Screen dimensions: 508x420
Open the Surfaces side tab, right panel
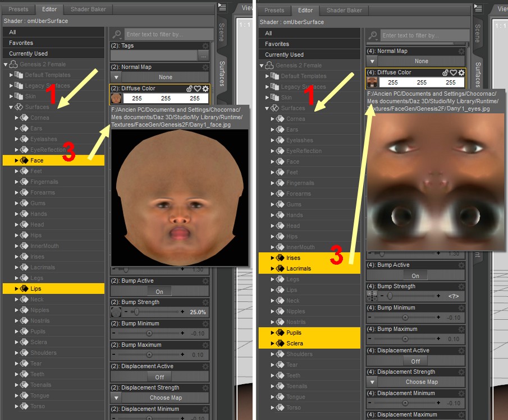(477, 75)
